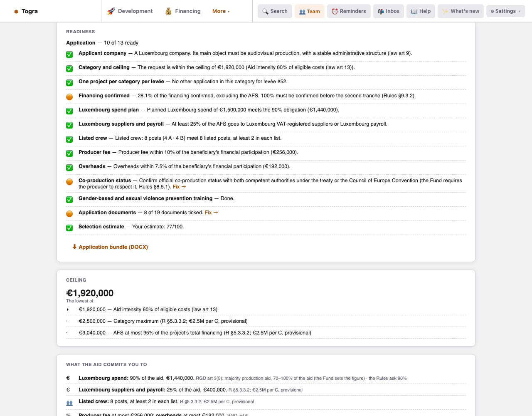Follow the Fix link for Application documents
Image resolution: width=532 pixels, height=416 pixels.
[x=211, y=213]
